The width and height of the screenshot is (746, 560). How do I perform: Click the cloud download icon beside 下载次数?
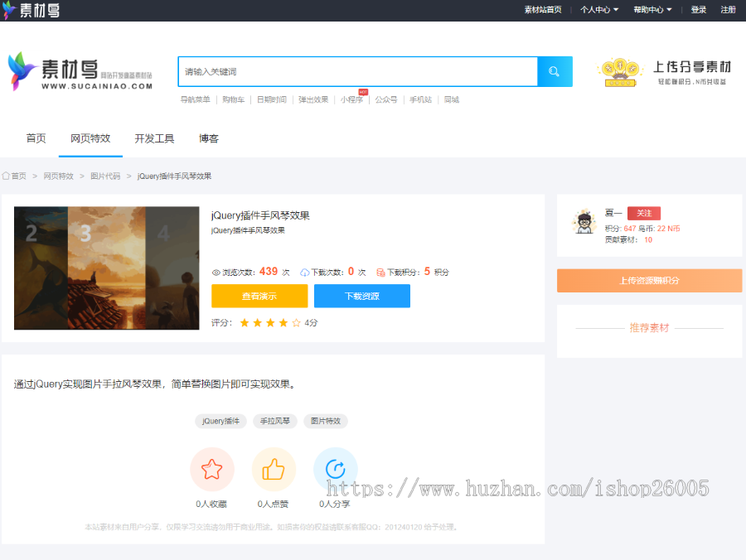click(x=304, y=273)
